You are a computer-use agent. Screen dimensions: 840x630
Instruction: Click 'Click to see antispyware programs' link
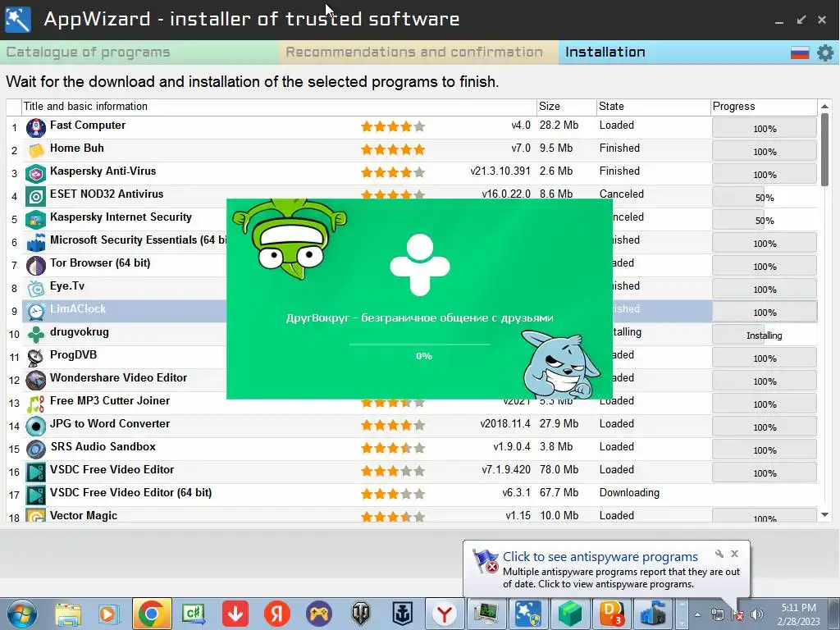600,557
